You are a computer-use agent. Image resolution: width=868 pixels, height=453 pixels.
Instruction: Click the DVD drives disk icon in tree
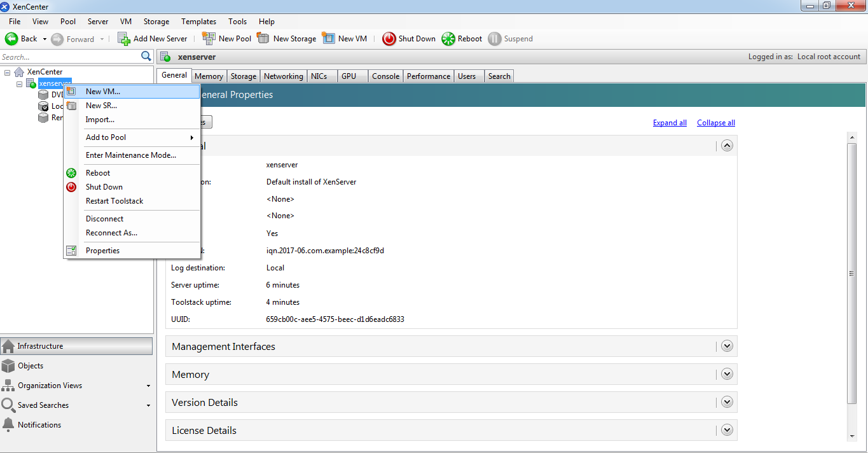pyautogui.click(x=43, y=95)
